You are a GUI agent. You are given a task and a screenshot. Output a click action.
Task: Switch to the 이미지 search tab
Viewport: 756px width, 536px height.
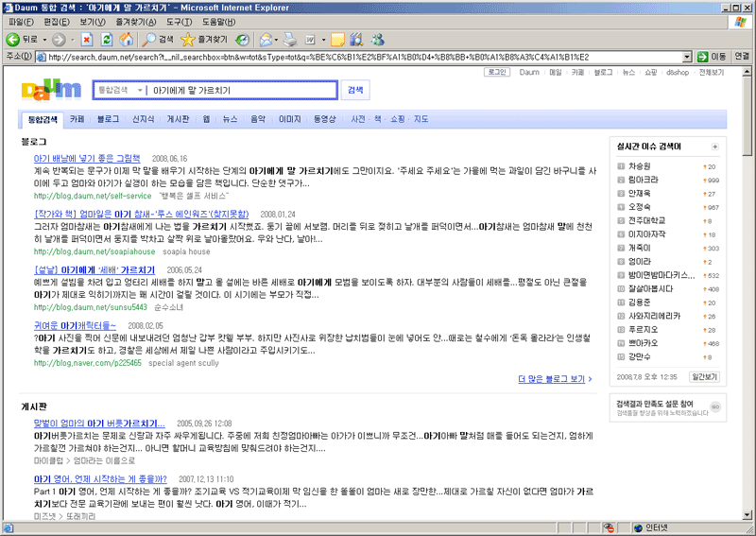point(290,119)
